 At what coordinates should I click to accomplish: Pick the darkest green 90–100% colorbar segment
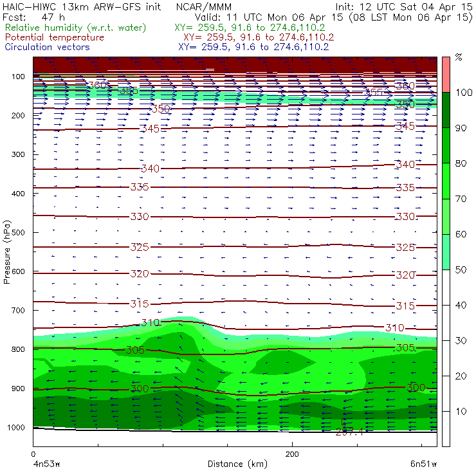pos(446,110)
